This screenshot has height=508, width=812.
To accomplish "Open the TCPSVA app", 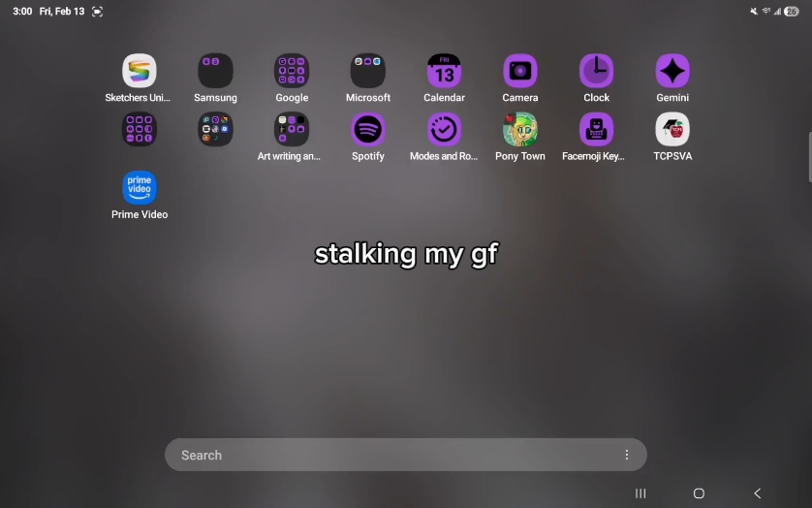I will pyautogui.click(x=672, y=129).
